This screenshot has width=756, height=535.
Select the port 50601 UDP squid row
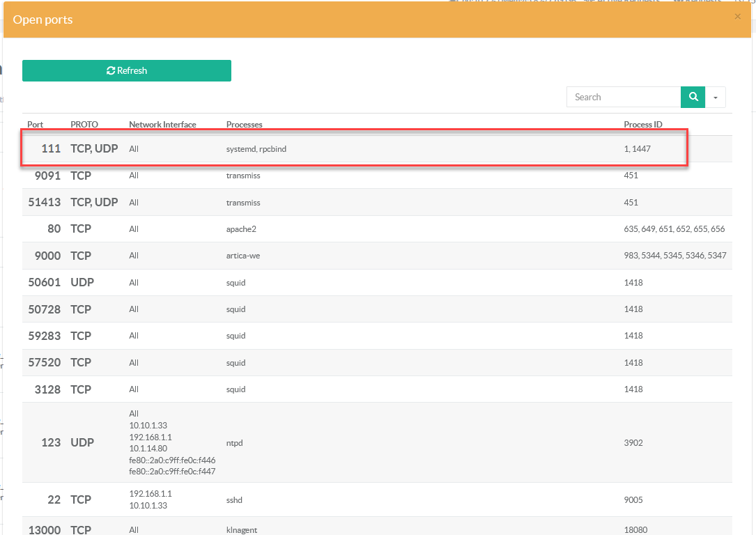pos(376,283)
